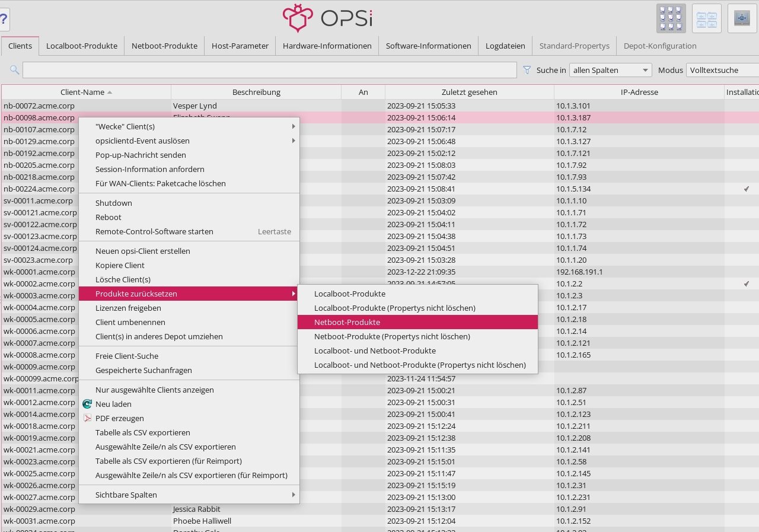Image resolution: width=759 pixels, height=532 pixels.
Task: Click Ausgewählte Zeile/n als CSV exportieren
Action: [x=189, y=447]
